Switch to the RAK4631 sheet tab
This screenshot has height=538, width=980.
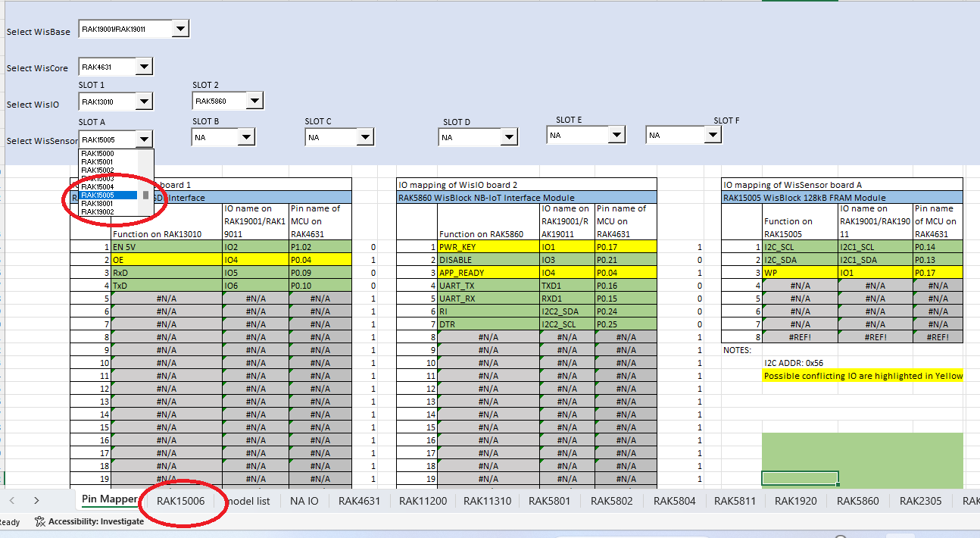359,500
